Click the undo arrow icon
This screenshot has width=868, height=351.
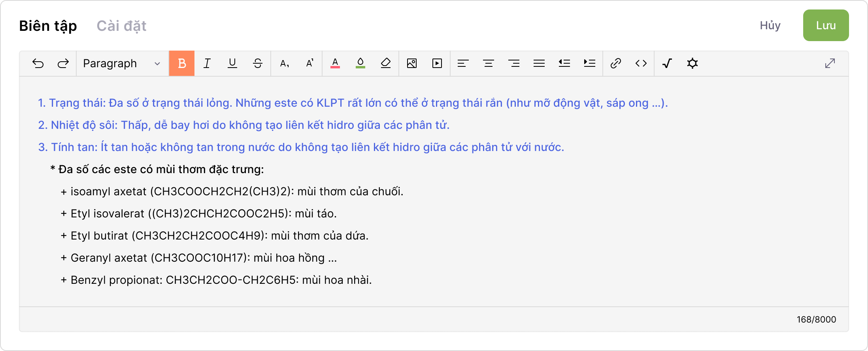pos(38,63)
